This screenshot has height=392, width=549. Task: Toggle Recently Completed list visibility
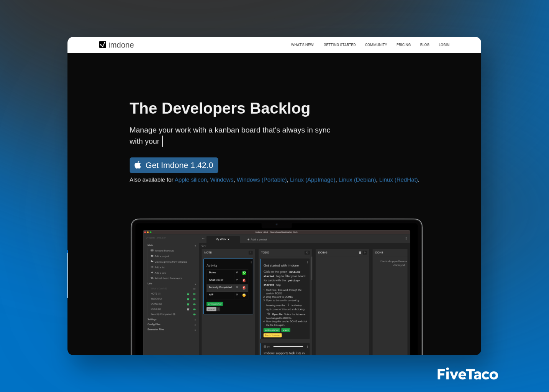coord(194,314)
